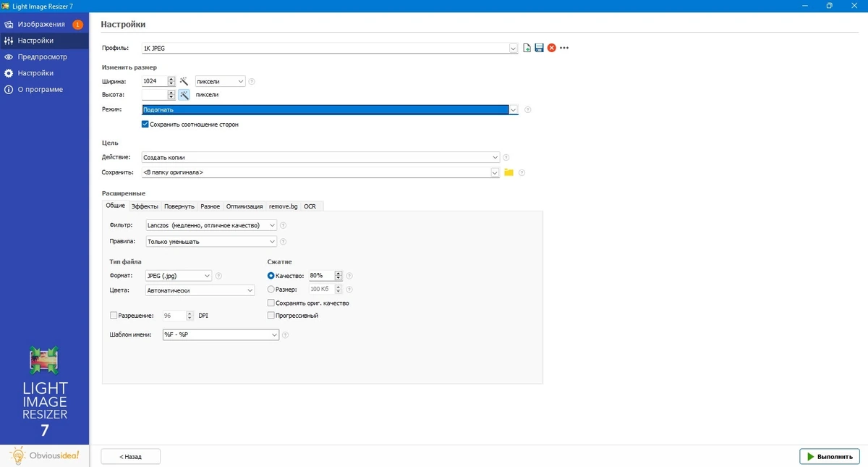This screenshot has height=467, width=868.
Task: Expand the Профиль dropdown showing 1K JPEG
Action: 514,48
